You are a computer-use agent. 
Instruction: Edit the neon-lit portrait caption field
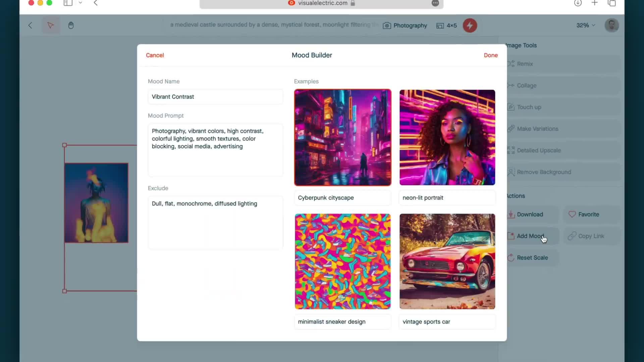tap(447, 198)
